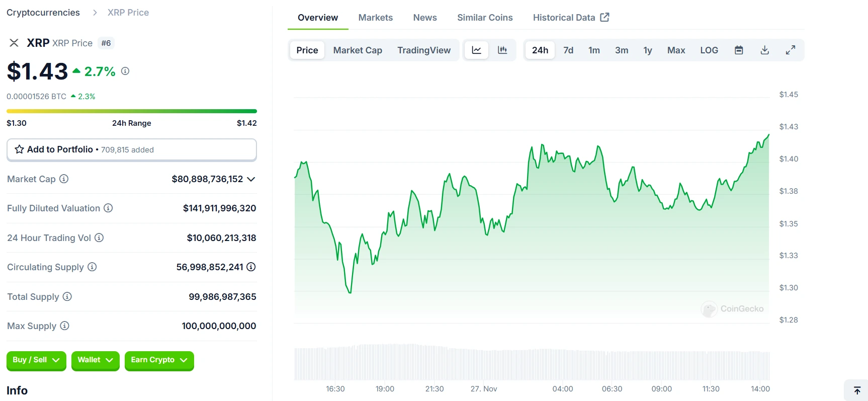Image resolution: width=868 pixels, height=401 pixels.
Task: Open the calendar date range picker
Action: [x=739, y=50]
